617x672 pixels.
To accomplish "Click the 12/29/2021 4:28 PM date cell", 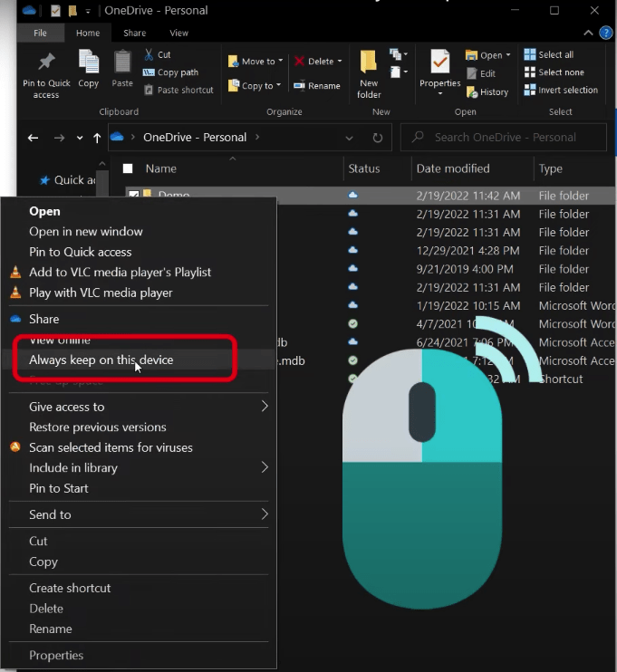I will pyautogui.click(x=468, y=251).
